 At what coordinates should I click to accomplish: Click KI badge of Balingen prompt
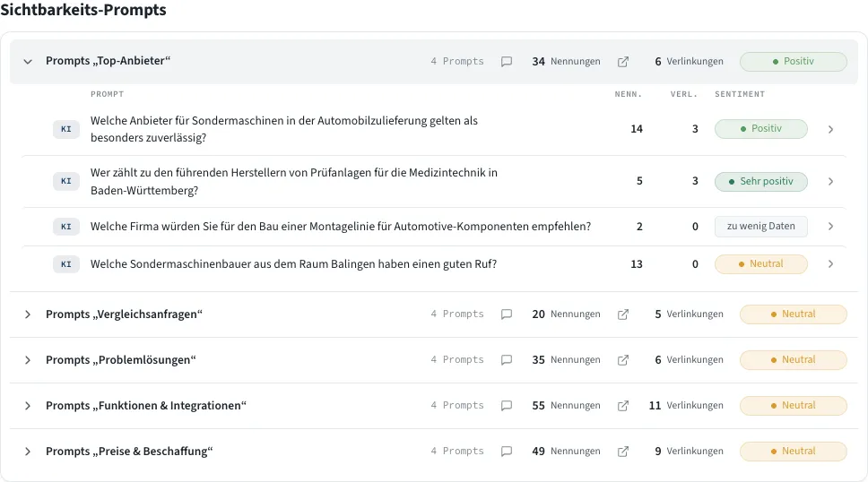tap(66, 264)
